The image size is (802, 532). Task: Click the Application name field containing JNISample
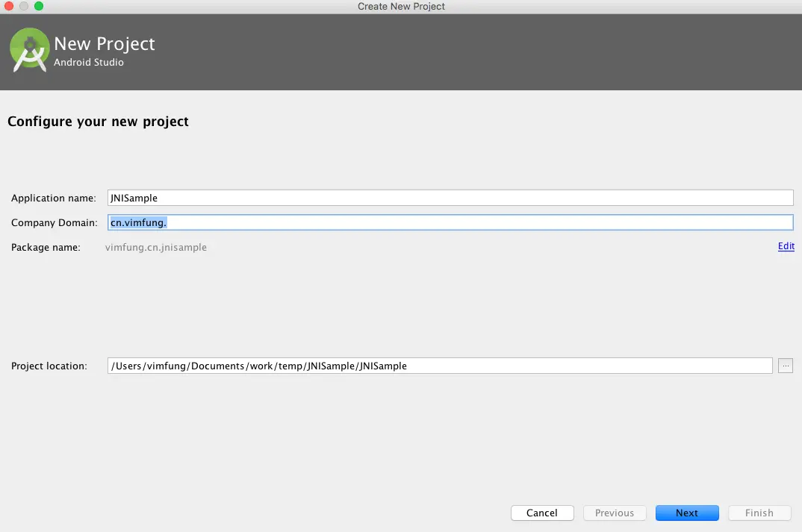(450, 198)
